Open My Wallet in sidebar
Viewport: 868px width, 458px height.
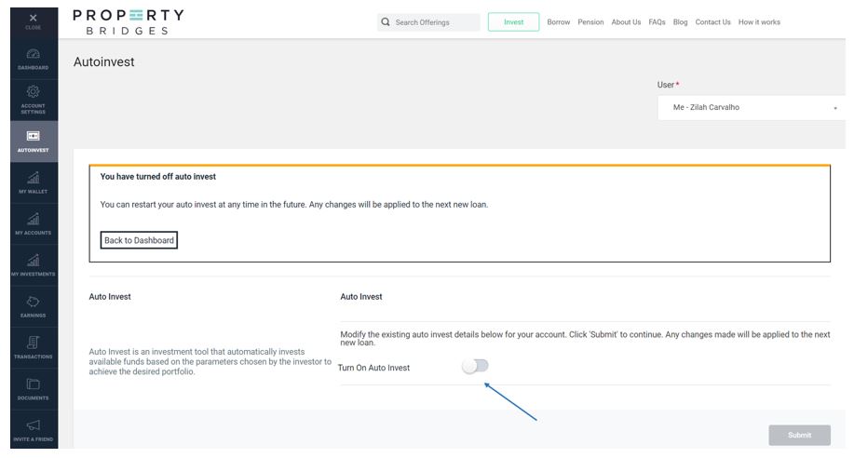pos(33,180)
